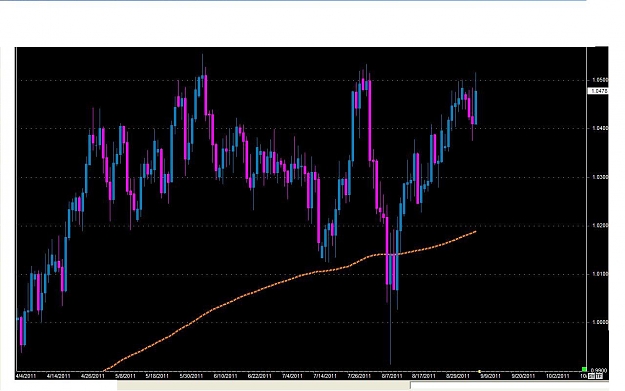
Task: Click the green square indicator
Action: pyautogui.click(x=584, y=369)
